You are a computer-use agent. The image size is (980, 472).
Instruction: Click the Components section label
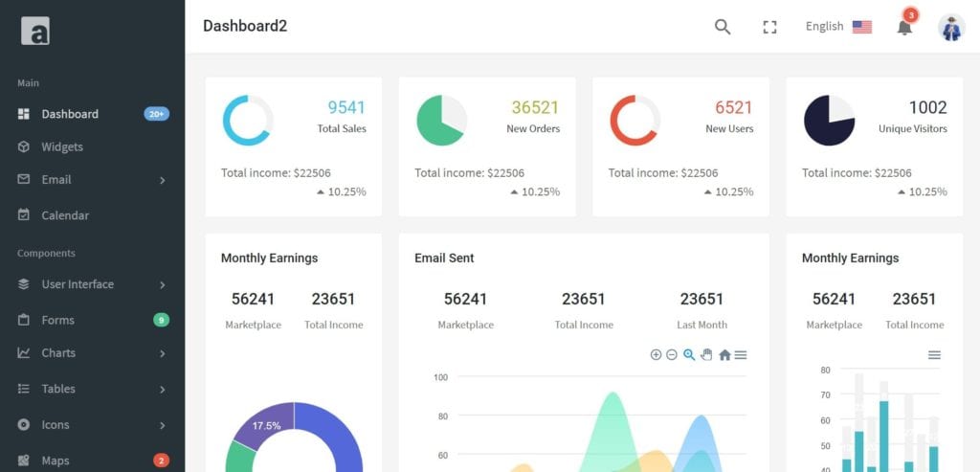point(46,253)
